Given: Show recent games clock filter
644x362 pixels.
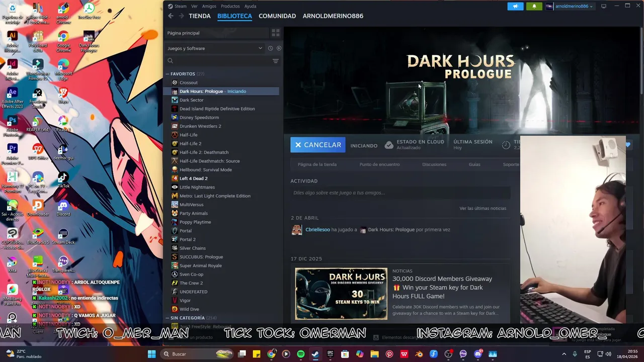Looking at the screenshot, I should 270,48.
